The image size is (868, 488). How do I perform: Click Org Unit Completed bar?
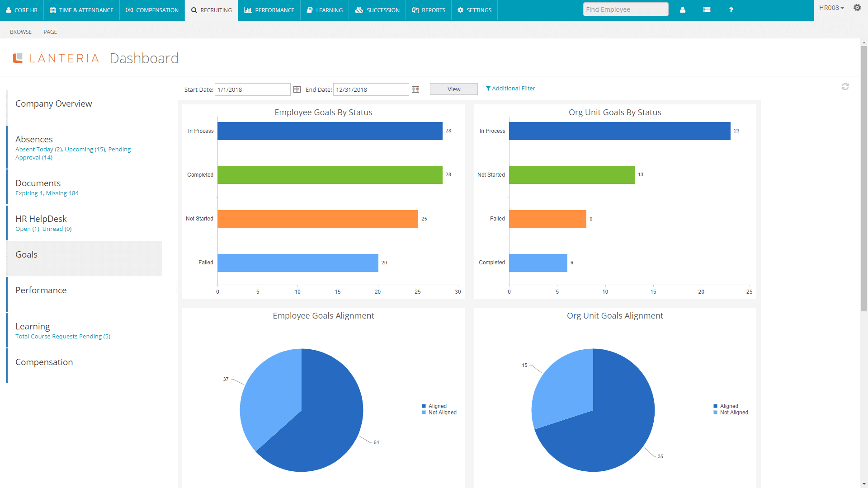click(x=538, y=263)
